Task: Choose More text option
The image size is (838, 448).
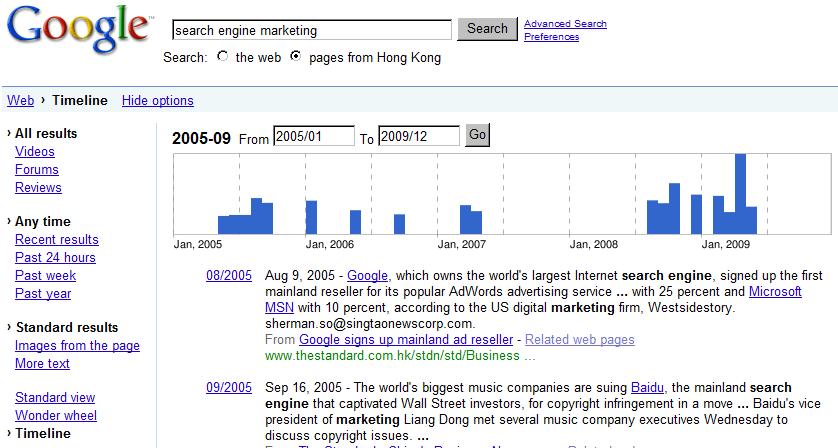Action: point(42,364)
